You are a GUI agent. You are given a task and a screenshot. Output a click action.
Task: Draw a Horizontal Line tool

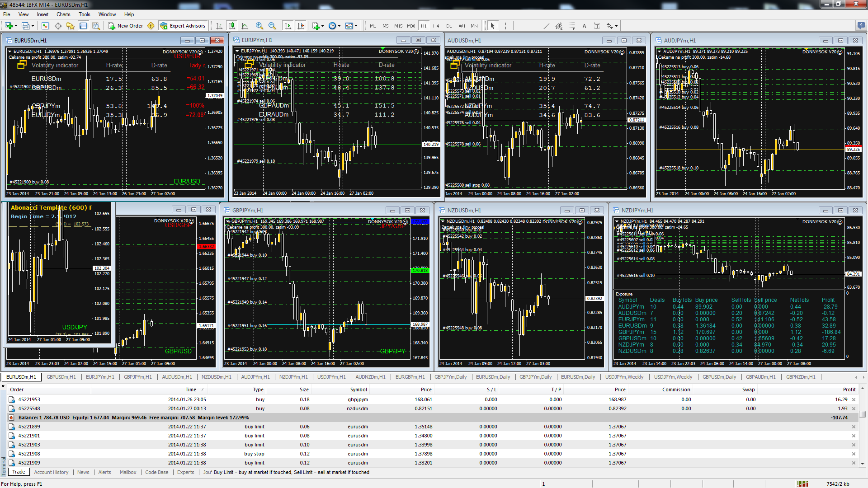(x=533, y=26)
